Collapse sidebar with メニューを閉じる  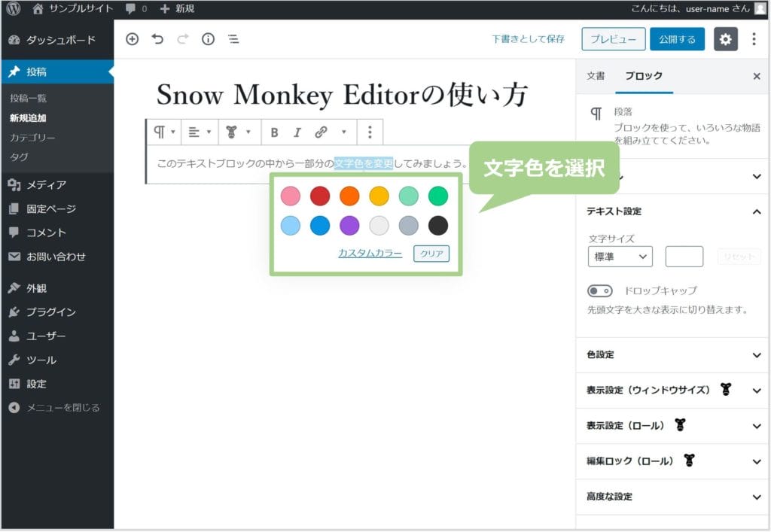point(54,408)
